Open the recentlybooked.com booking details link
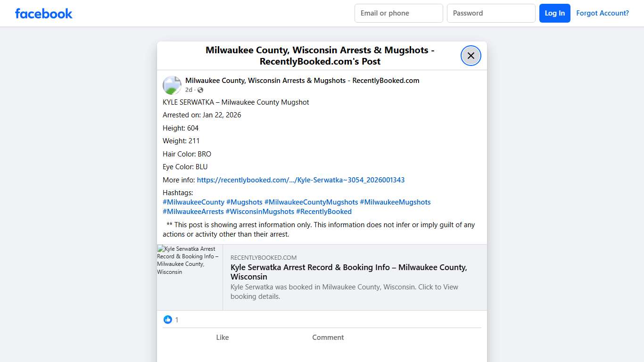 click(301, 180)
